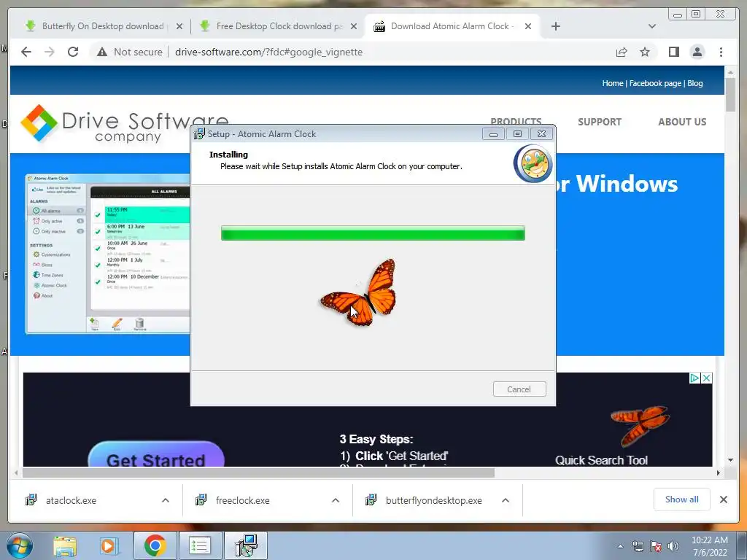This screenshot has width=747, height=560.
Task: Open the Chrome three-dot menu
Action: tap(721, 52)
